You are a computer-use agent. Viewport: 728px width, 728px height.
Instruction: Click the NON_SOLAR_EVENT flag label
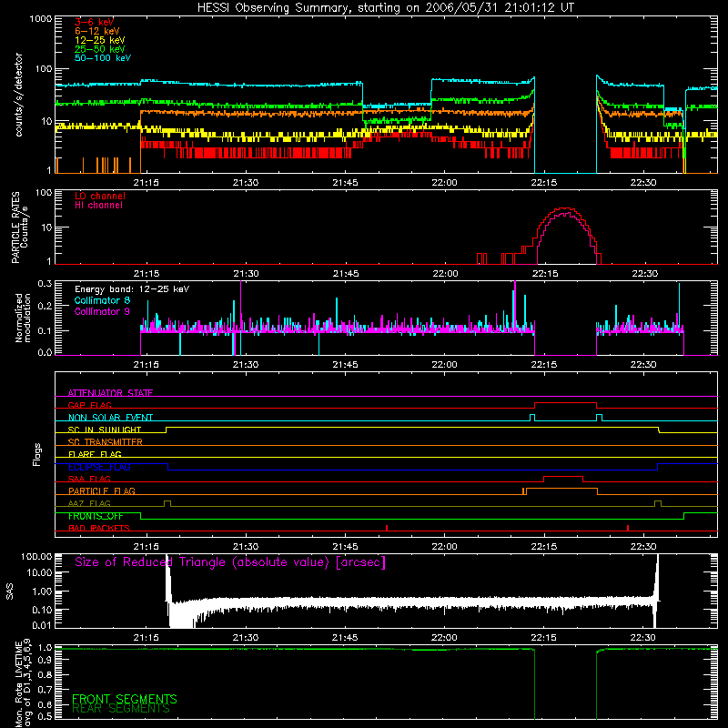(x=110, y=418)
